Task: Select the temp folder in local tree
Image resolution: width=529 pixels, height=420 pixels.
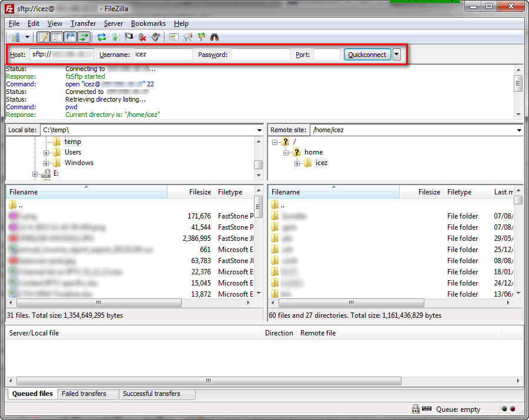Action: (x=72, y=142)
